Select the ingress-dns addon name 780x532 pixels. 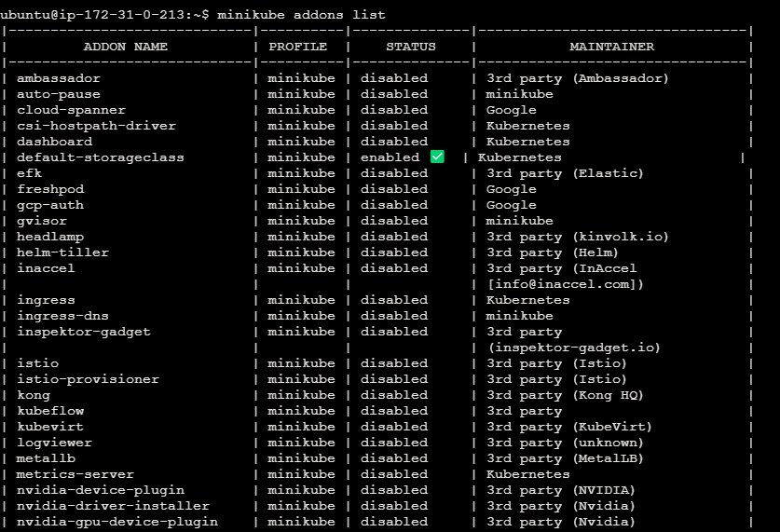click(62, 316)
